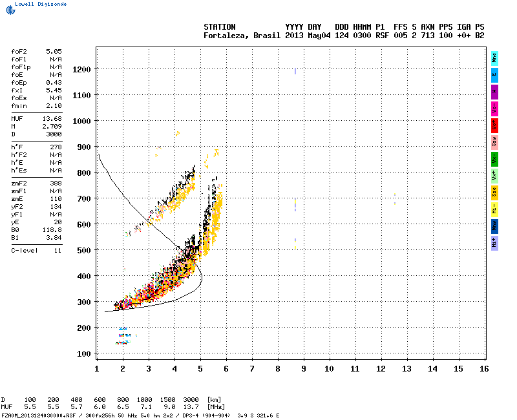Click the 5 MHz frequency axis label
This screenshot has width=517, height=420.
coord(200,369)
